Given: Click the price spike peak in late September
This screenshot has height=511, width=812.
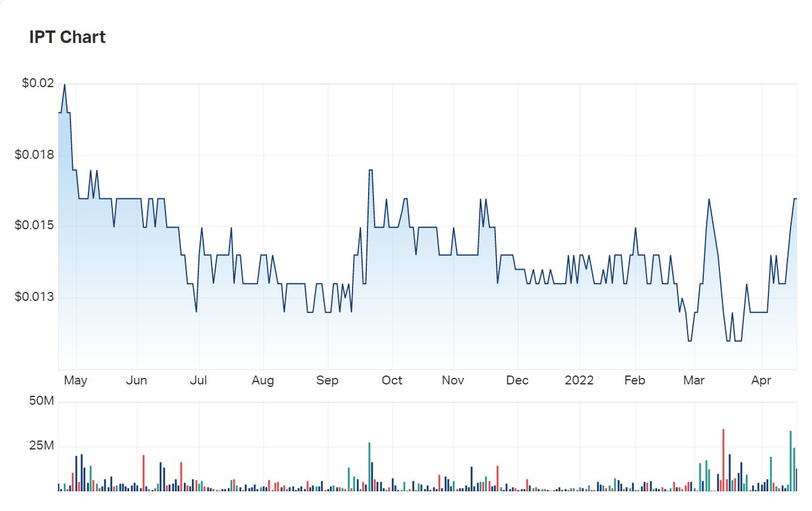Looking at the screenshot, I should point(370,170).
